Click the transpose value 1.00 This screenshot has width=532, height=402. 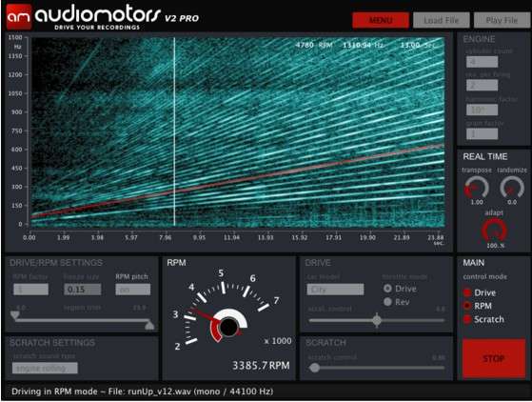pos(477,202)
